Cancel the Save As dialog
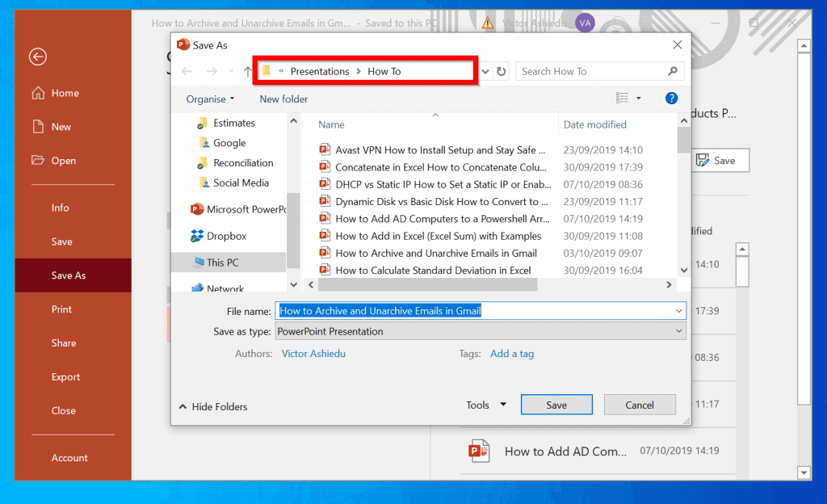This screenshot has width=827, height=504. (x=640, y=405)
